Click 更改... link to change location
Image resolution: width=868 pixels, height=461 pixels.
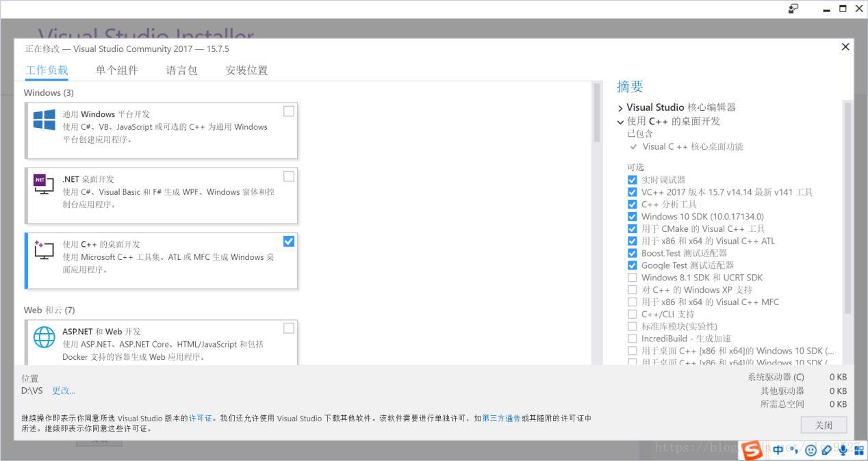click(x=64, y=391)
